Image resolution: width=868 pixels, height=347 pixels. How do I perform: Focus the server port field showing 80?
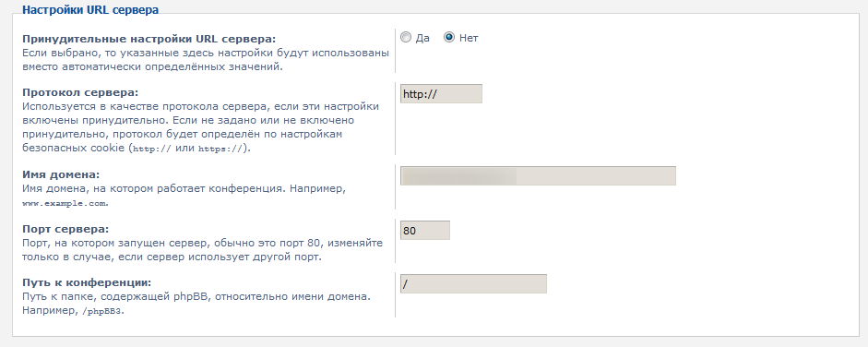pyautogui.click(x=425, y=230)
